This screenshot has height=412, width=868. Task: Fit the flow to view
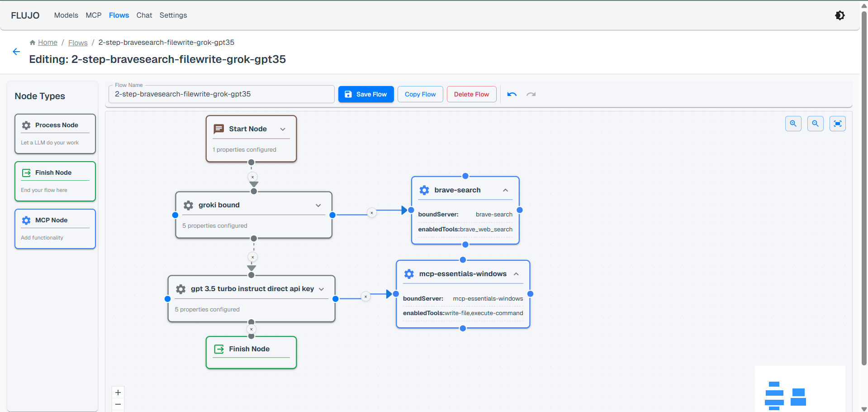[x=837, y=124]
